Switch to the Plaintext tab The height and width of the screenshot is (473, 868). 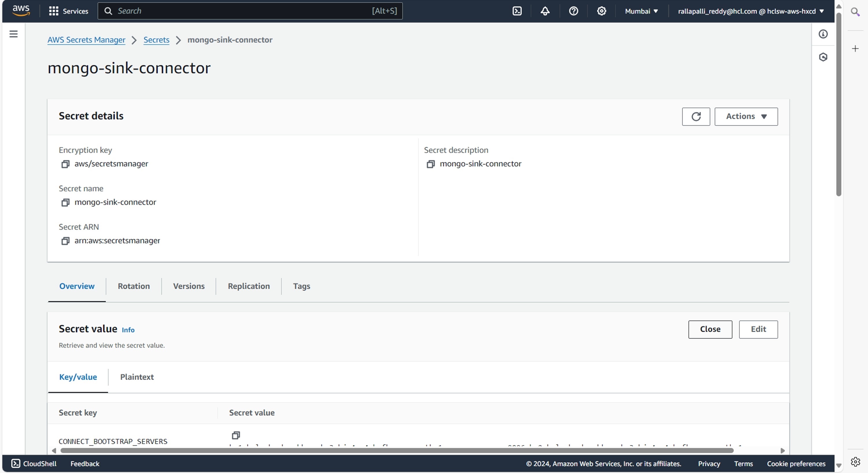137,377
